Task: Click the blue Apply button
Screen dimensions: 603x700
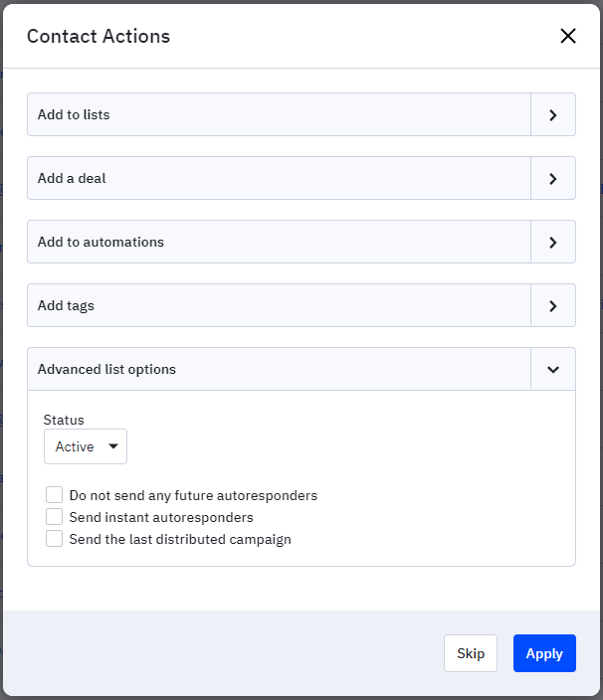Action: pos(544,653)
